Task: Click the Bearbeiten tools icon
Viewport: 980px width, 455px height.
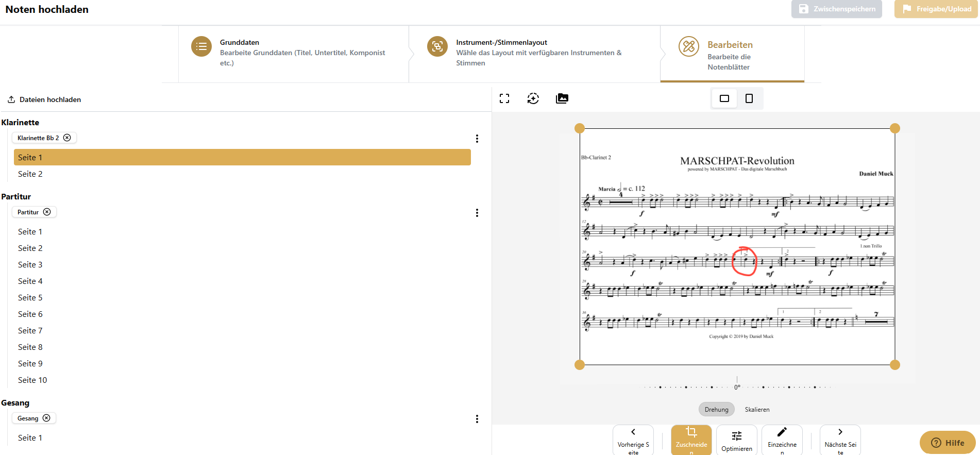Action: point(689,46)
